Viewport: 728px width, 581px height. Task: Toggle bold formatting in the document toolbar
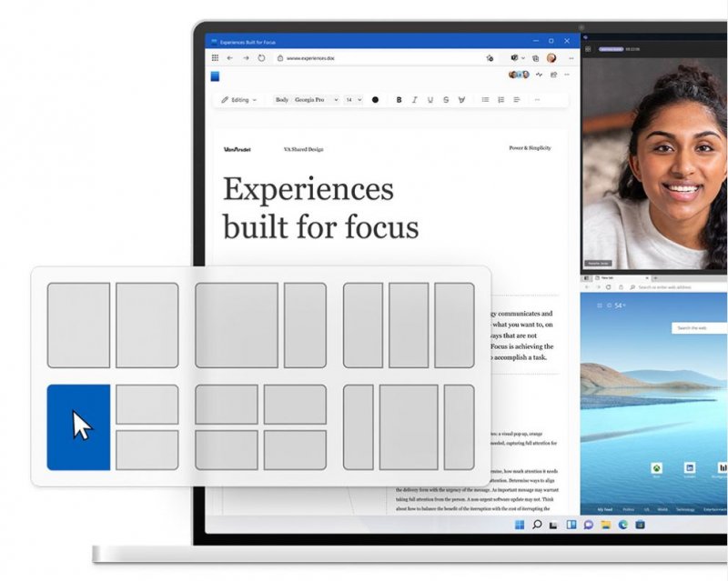click(x=398, y=100)
